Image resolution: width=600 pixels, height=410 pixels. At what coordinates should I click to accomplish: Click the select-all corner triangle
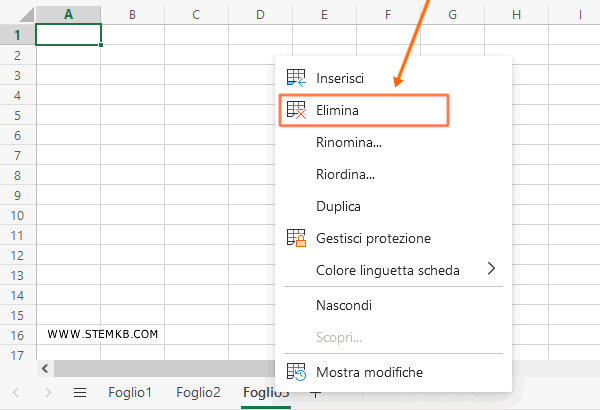pyautogui.click(x=27, y=15)
